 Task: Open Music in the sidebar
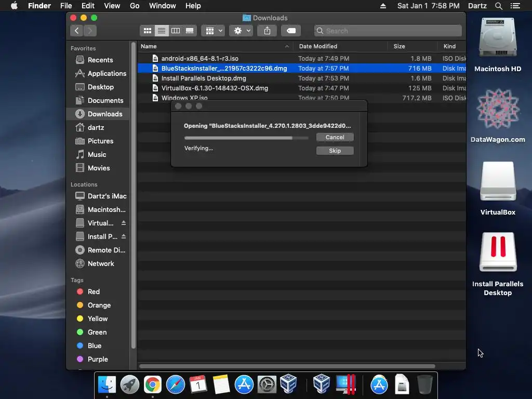(98, 155)
